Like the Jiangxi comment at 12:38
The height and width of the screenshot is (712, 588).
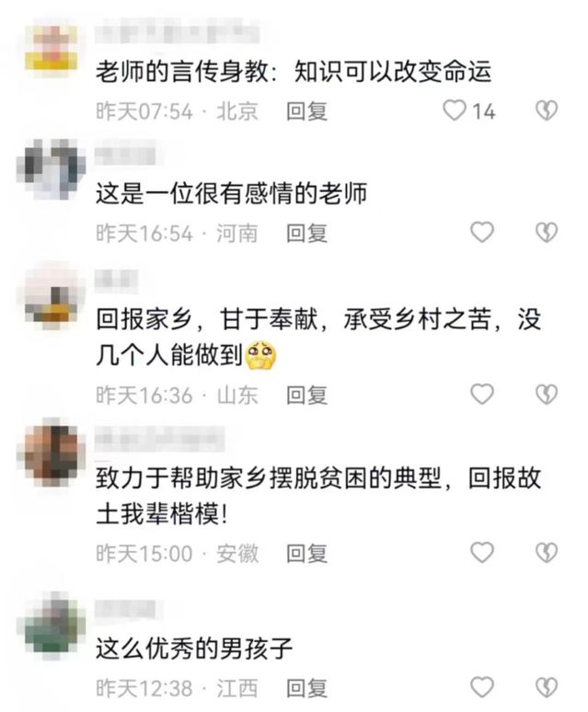tap(482, 687)
